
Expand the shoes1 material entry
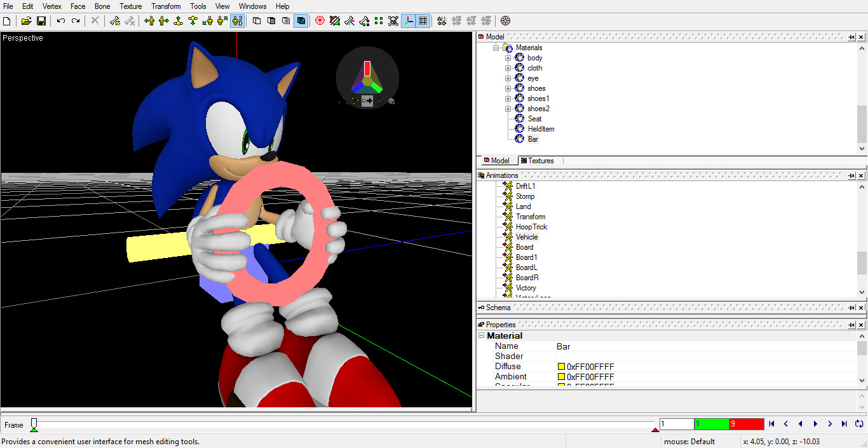point(508,98)
